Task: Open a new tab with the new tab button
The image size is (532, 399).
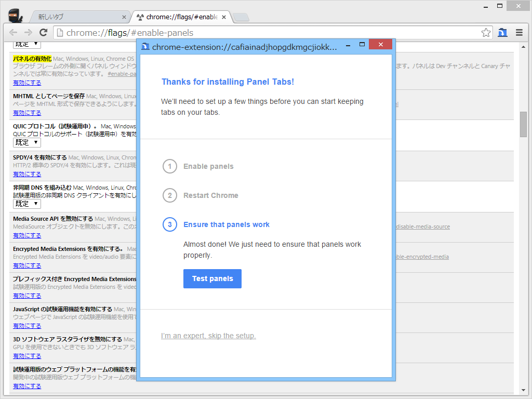Action: pyautogui.click(x=241, y=17)
